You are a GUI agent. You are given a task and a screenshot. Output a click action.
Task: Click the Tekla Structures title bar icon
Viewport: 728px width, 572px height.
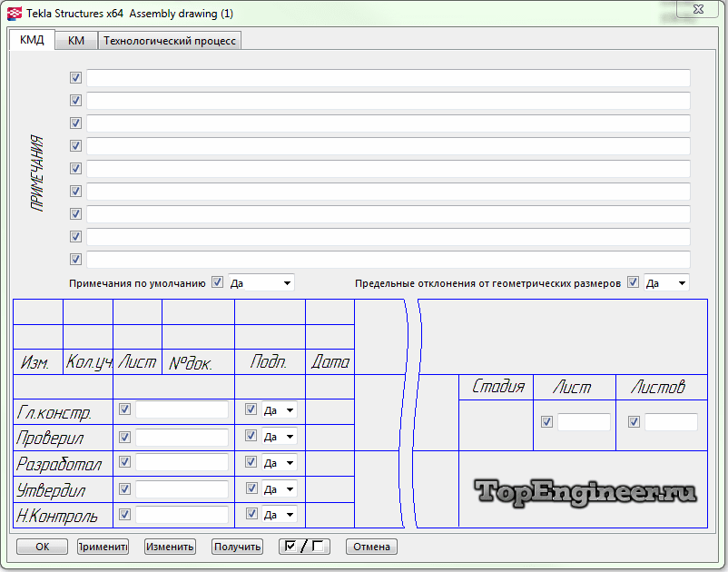14,14
